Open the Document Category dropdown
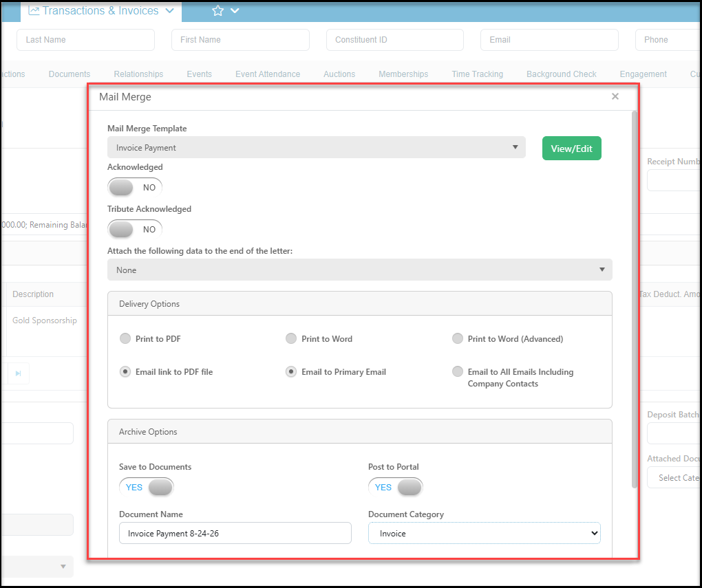 coord(484,533)
